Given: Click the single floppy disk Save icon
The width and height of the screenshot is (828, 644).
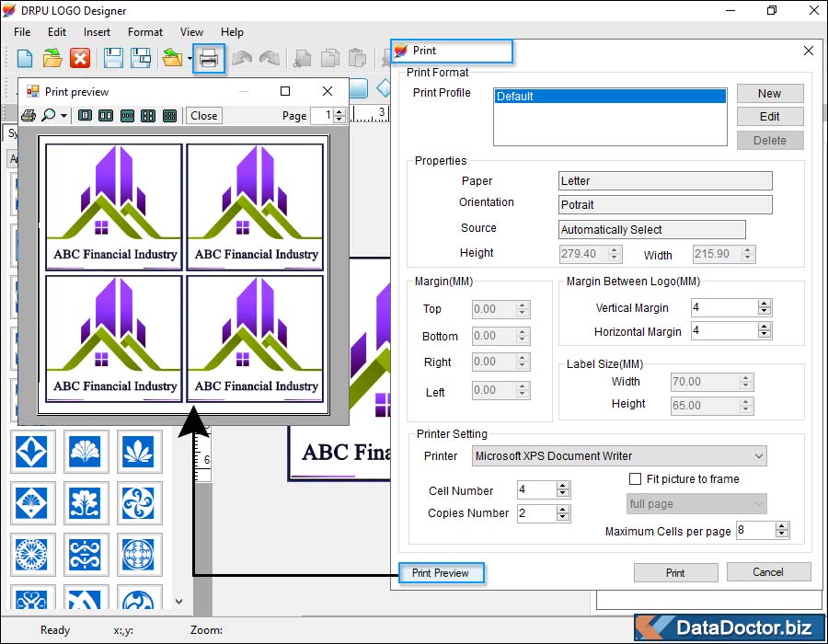Looking at the screenshot, I should click(113, 58).
